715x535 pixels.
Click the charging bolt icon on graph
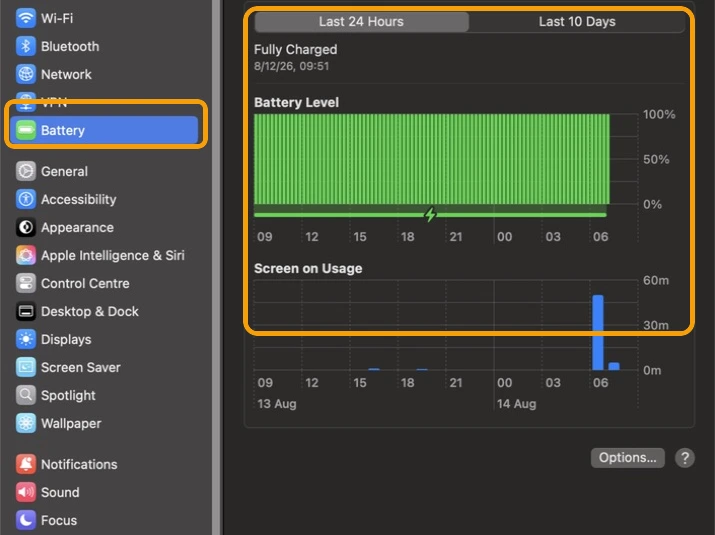(430, 214)
